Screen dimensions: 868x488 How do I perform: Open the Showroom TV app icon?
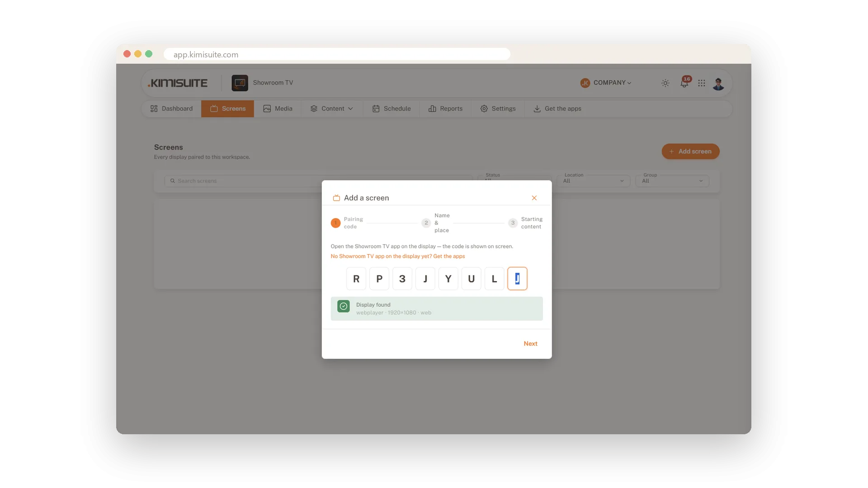240,83
